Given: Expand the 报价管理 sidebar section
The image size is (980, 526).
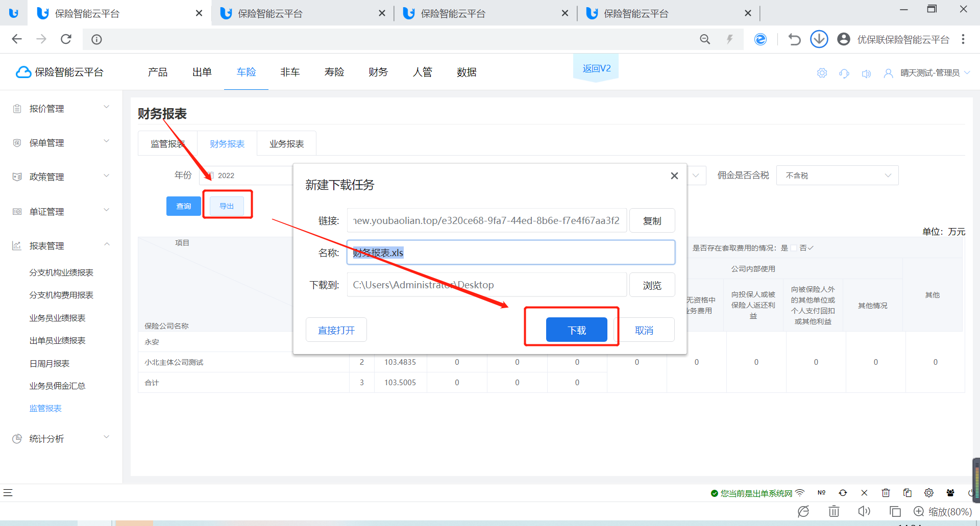Looking at the screenshot, I should [61, 109].
